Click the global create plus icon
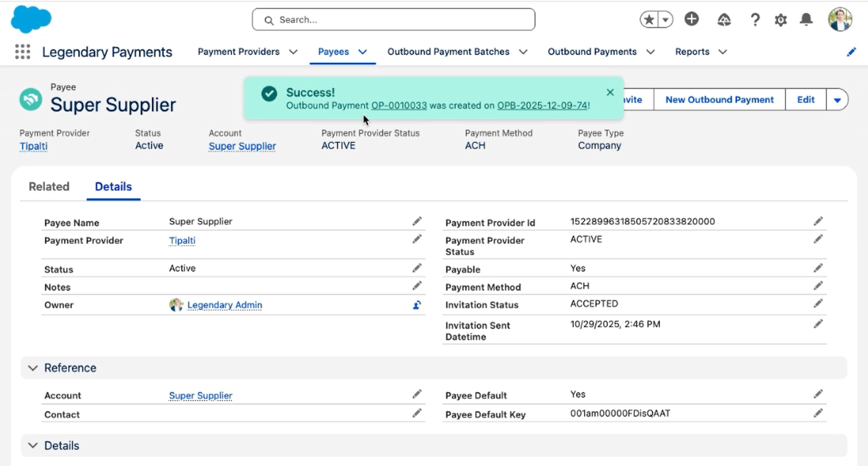This screenshot has height=466, width=868. (x=692, y=20)
